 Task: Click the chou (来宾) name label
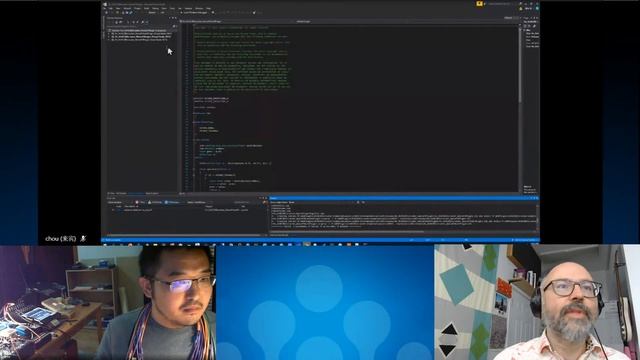(x=60, y=238)
